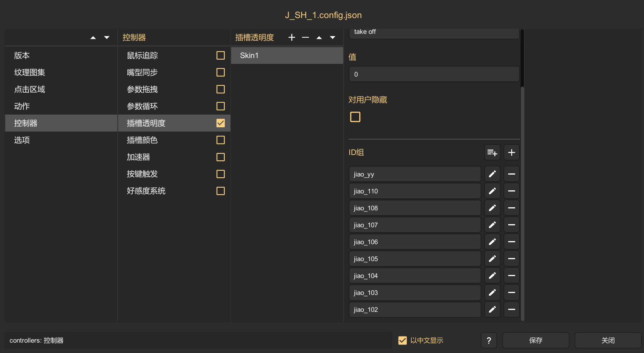This screenshot has width=644, height=353.
Task: Remove the jiao_105 ID entry
Action: (x=512, y=259)
